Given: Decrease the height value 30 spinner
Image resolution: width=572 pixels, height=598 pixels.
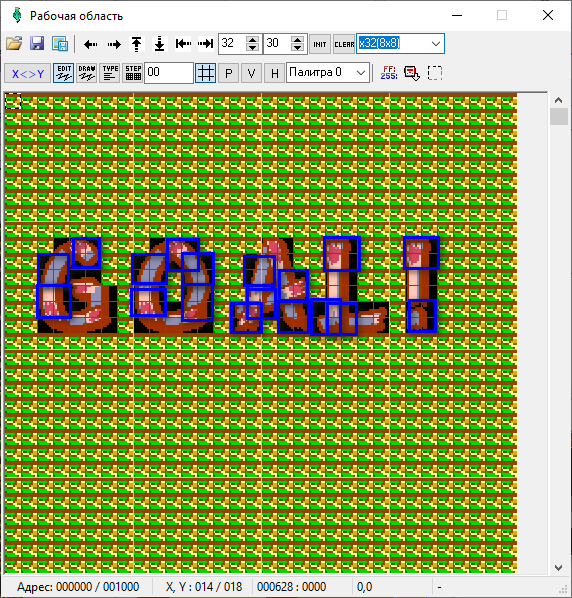Looking at the screenshot, I should coord(297,48).
